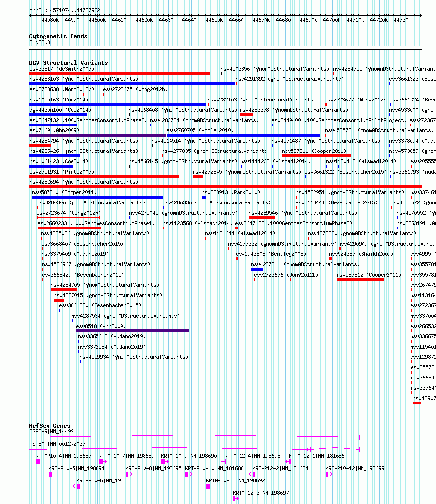Select esv3661320 (Besenbacher2015) label

pyautogui.click(x=100, y=305)
